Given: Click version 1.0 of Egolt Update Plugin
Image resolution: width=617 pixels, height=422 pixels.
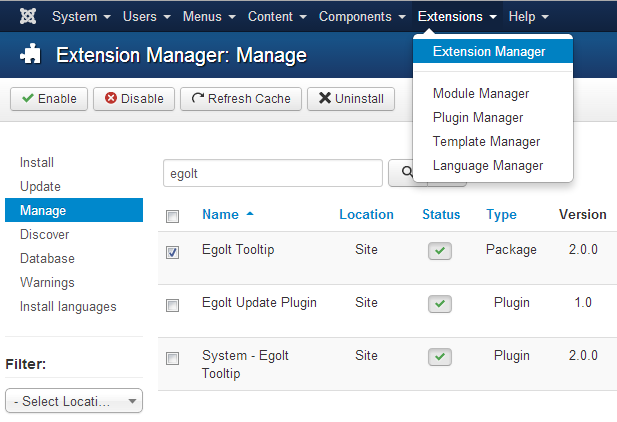Looking at the screenshot, I should 583,302.
